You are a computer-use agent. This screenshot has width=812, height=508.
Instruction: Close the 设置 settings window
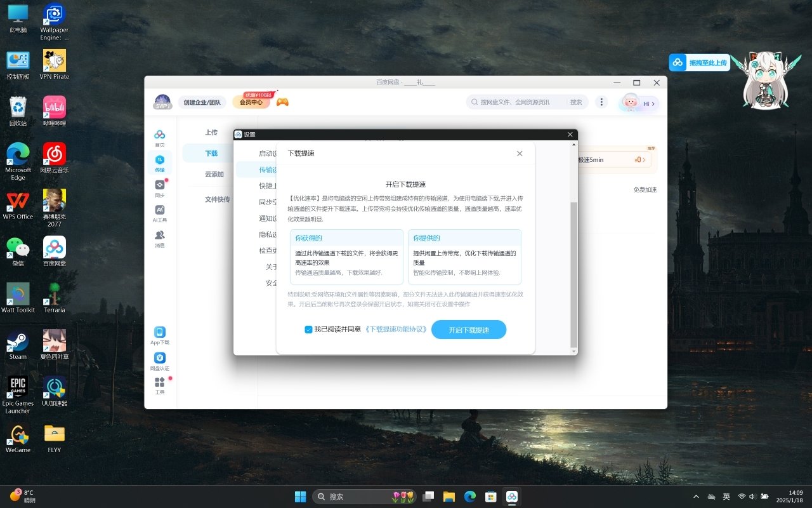[570, 135]
